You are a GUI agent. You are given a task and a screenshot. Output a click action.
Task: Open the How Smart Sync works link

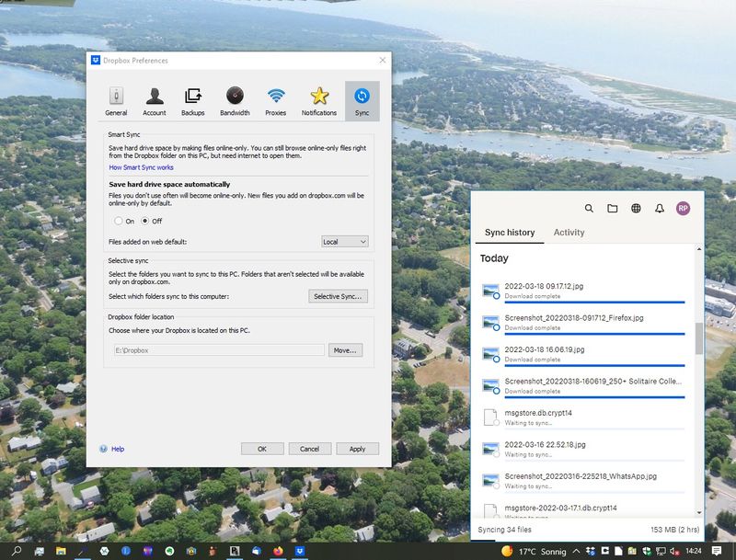click(141, 167)
